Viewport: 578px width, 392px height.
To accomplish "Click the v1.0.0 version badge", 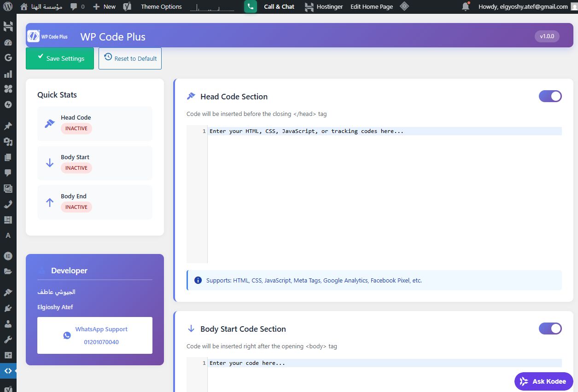I will click(547, 36).
